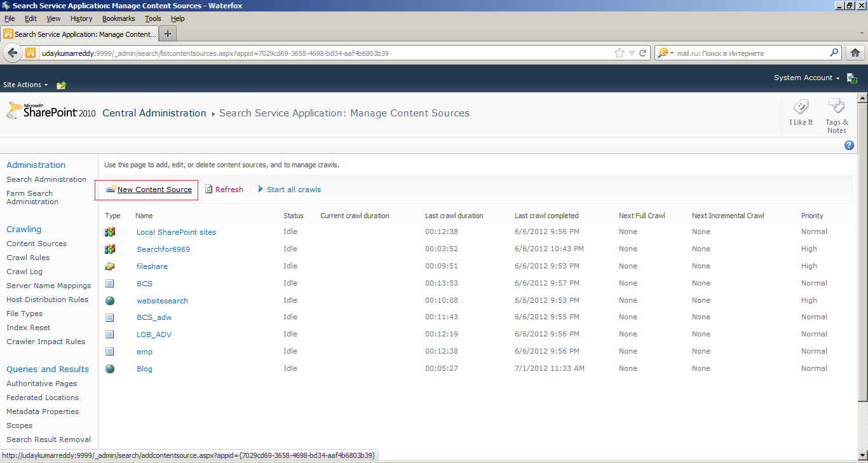Click the mail.ru search input field
This screenshot has width=868, height=463.
pos(752,53)
